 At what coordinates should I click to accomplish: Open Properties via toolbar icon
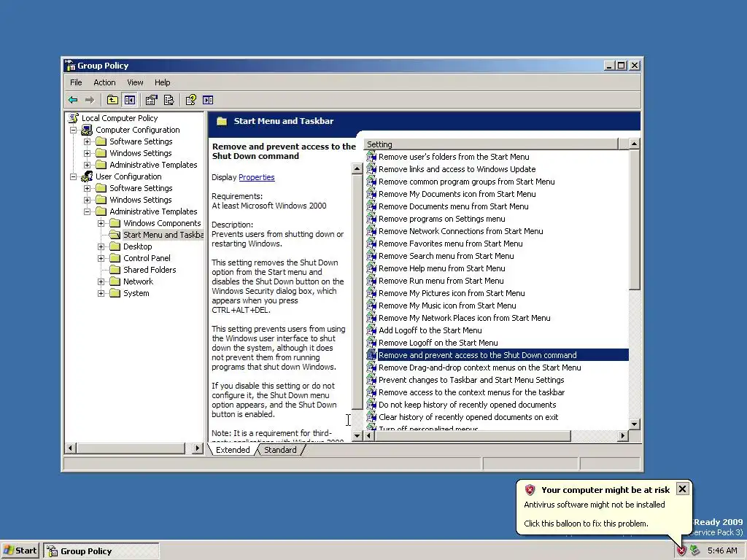[x=152, y=100]
